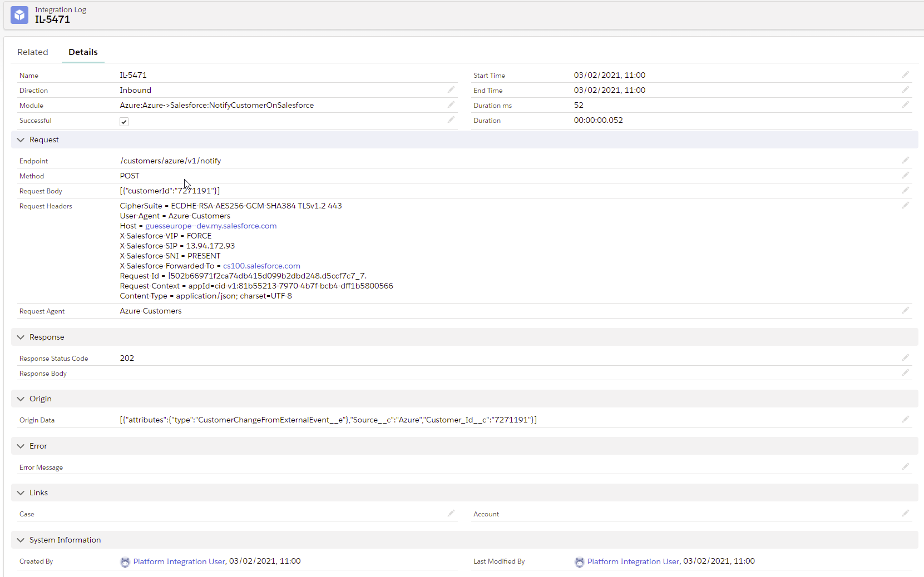The height and width of the screenshot is (577, 924).
Task: Click the POST method value
Action: tap(130, 176)
